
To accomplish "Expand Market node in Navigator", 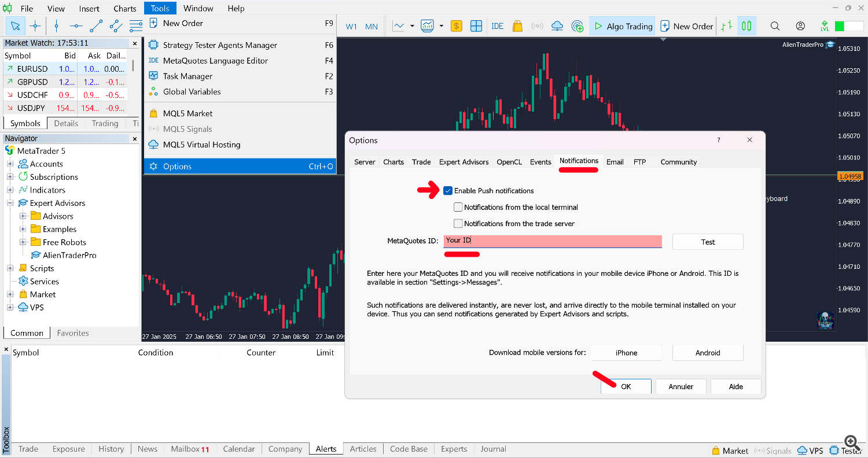I will point(10,294).
